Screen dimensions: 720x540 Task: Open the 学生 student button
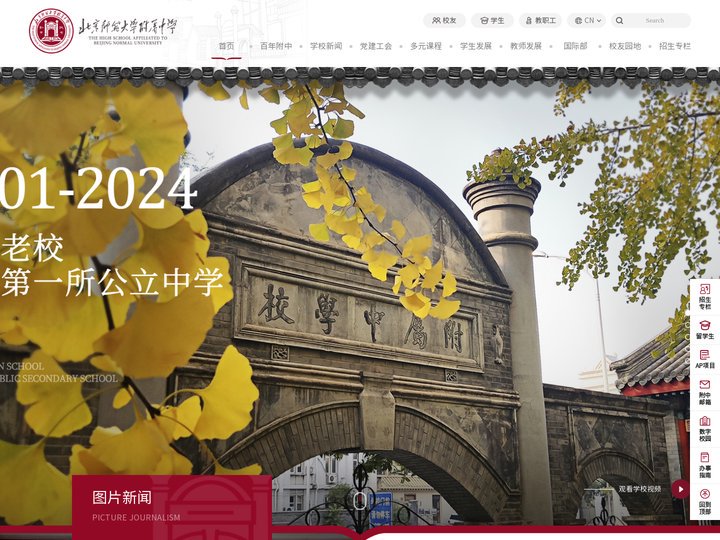(x=492, y=21)
